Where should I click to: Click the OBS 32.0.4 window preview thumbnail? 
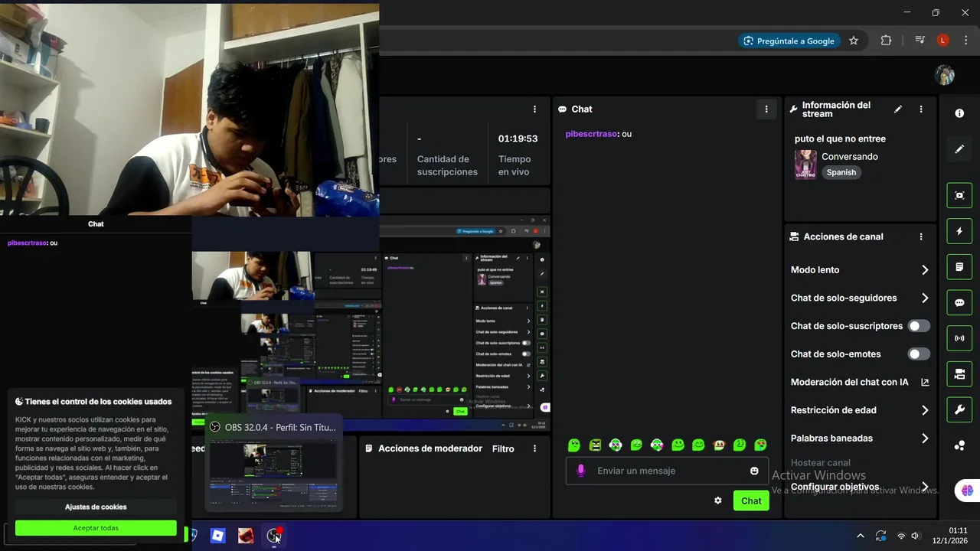point(273,473)
